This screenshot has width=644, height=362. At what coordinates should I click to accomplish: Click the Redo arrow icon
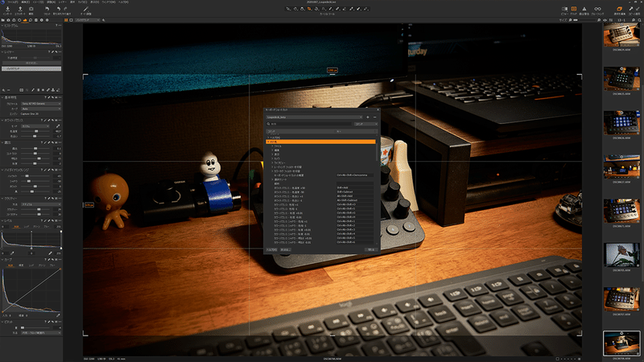click(65, 9)
